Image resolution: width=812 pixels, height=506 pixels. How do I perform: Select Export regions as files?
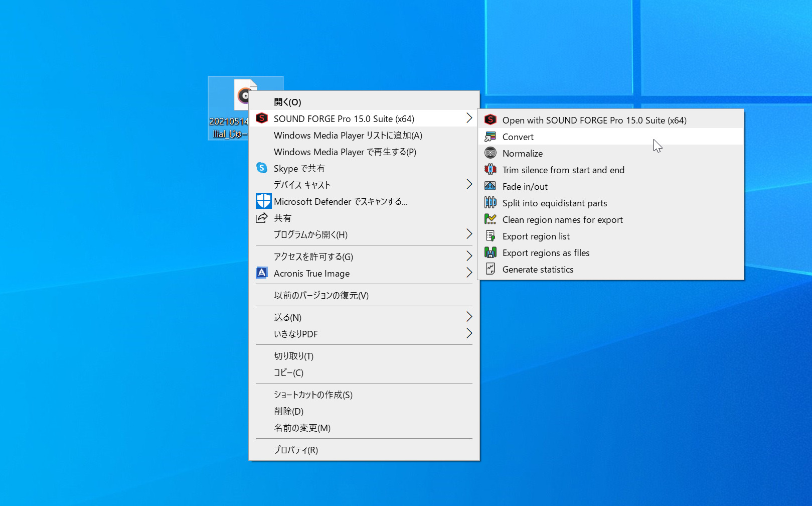coord(611,252)
